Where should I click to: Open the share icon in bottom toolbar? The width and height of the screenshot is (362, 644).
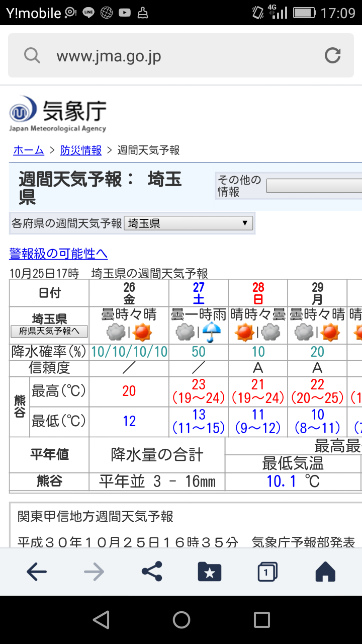[152, 571]
